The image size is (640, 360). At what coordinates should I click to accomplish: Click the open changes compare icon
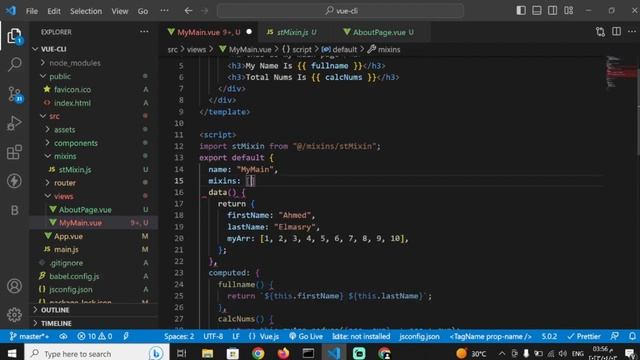point(600,32)
